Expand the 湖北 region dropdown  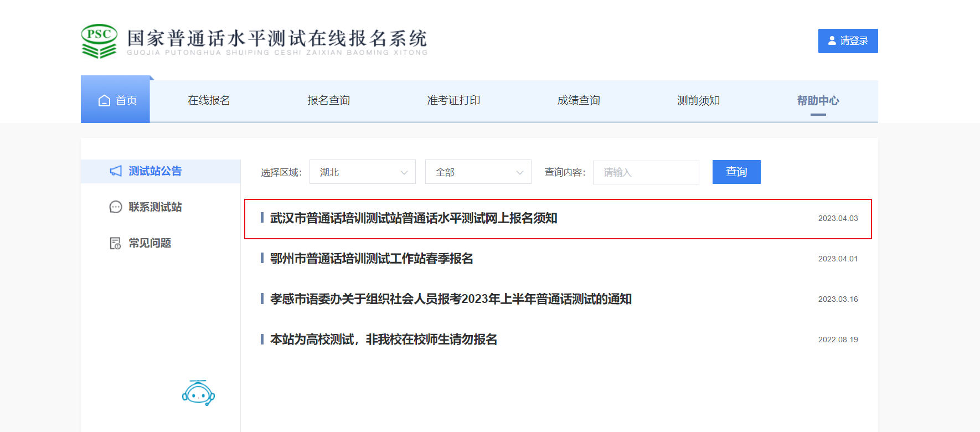[363, 172]
